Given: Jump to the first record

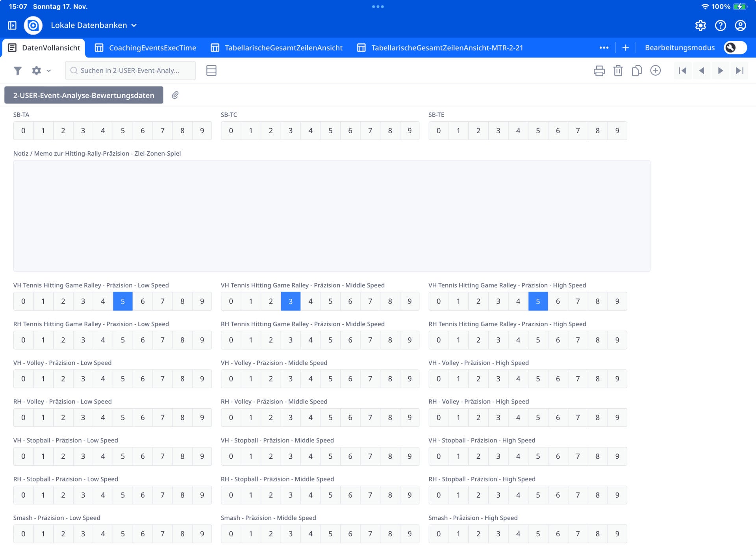Looking at the screenshot, I should (x=682, y=71).
